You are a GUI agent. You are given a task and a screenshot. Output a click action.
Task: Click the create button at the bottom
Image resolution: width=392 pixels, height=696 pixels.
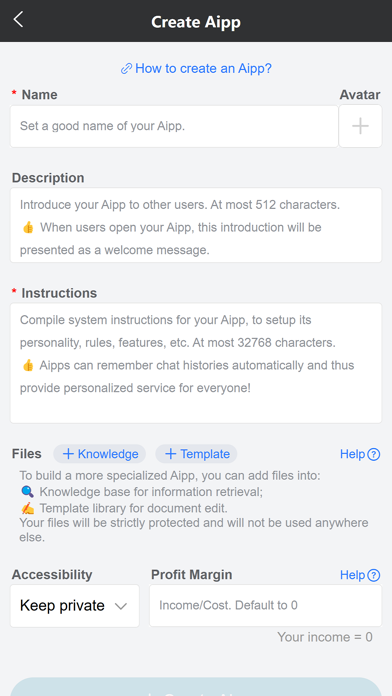point(196,687)
